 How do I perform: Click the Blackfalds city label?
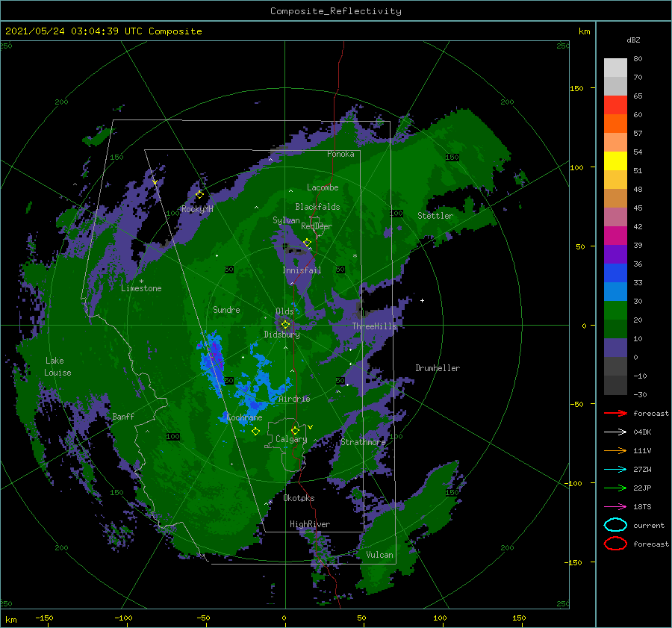point(317,207)
